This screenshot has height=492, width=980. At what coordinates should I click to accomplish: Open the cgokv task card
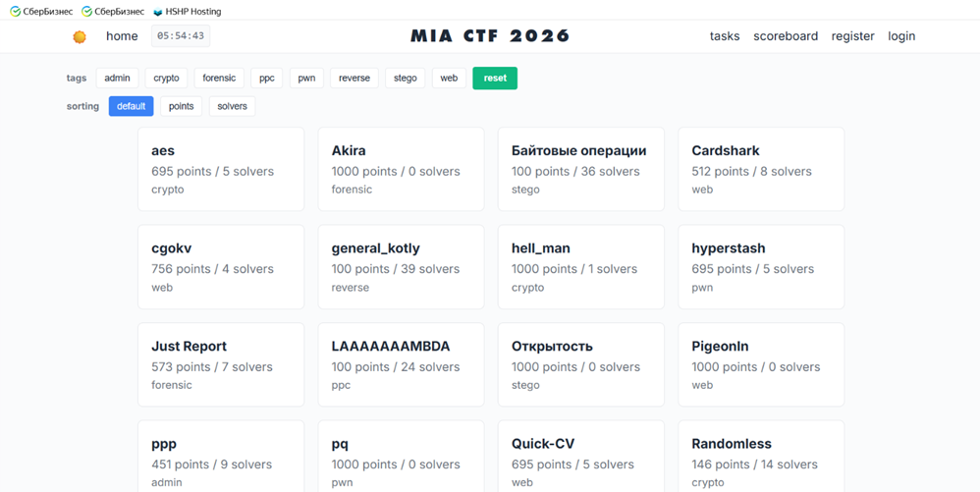tap(221, 267)
